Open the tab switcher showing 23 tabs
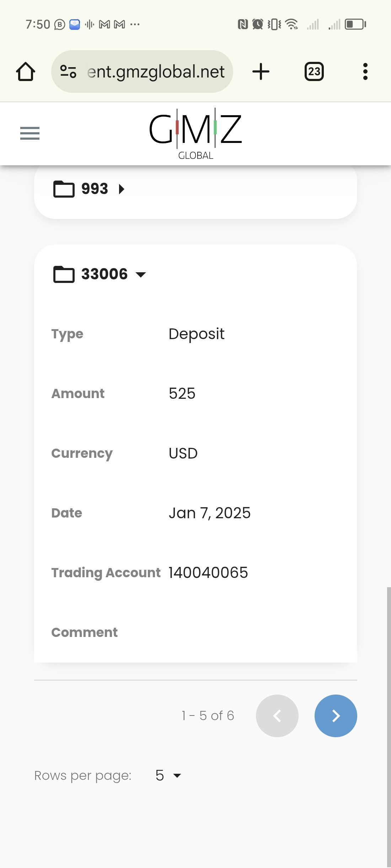Viewport: 391px width, 868px height. [x=314, y=72]
